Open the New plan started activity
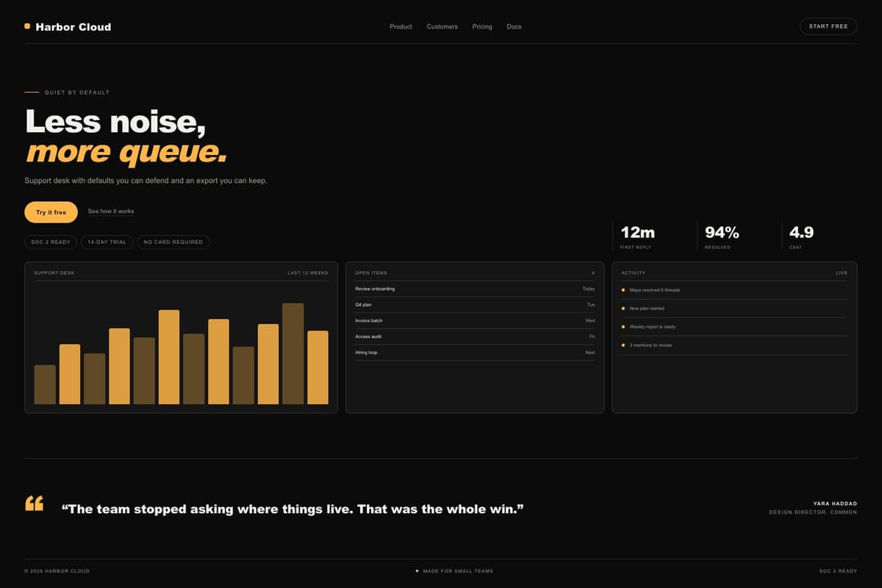The image size is (882, 588). [734, 309]
